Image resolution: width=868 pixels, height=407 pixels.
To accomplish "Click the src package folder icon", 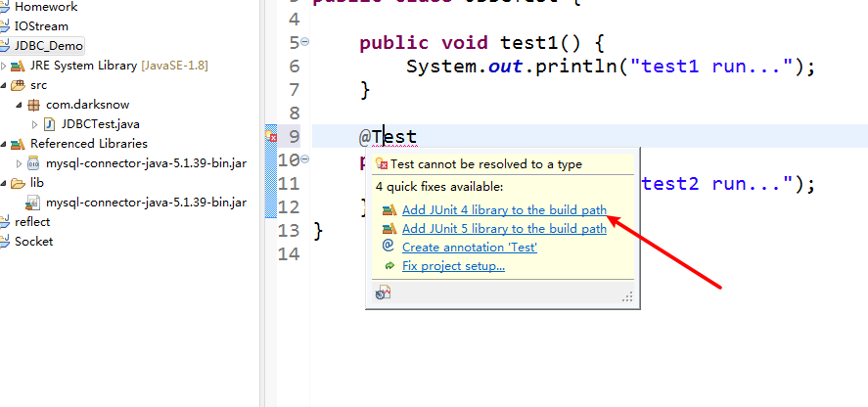I will coord(18,85).
